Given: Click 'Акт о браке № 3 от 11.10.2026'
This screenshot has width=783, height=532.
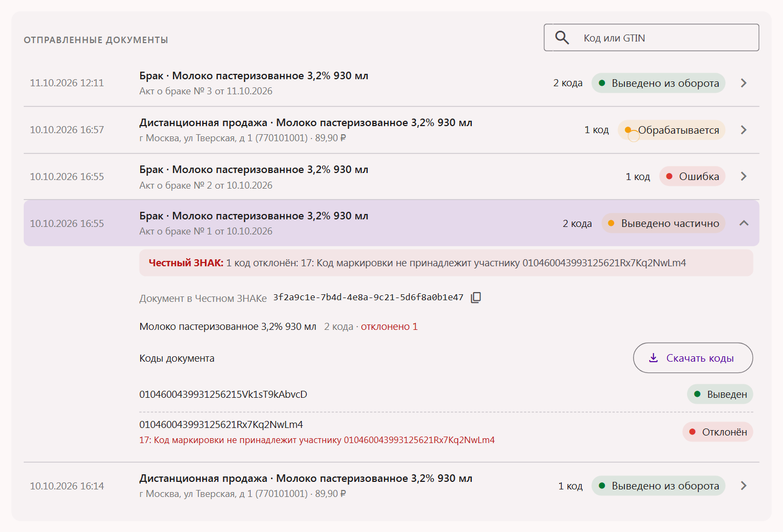Looking at the screenshot, I should coord(206,91).
